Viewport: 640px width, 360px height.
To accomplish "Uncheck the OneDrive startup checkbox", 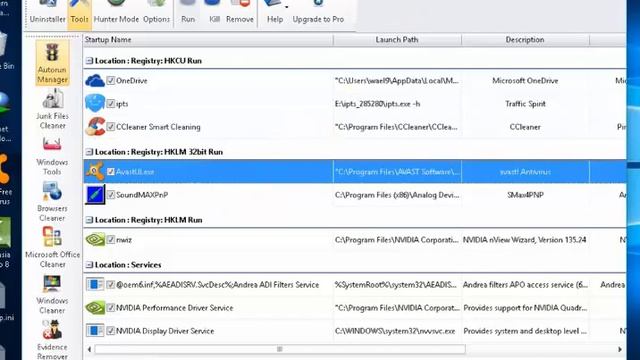I will (111, 80).
